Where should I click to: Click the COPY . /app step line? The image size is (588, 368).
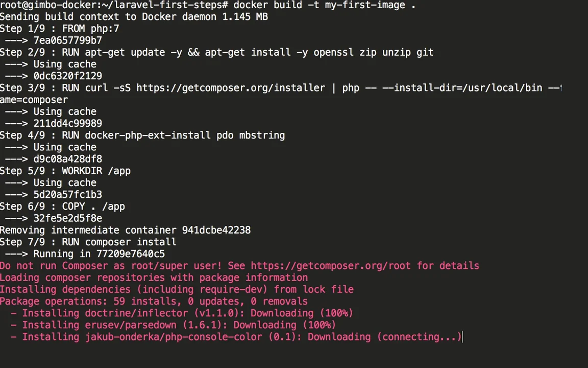tap(63, 206)
